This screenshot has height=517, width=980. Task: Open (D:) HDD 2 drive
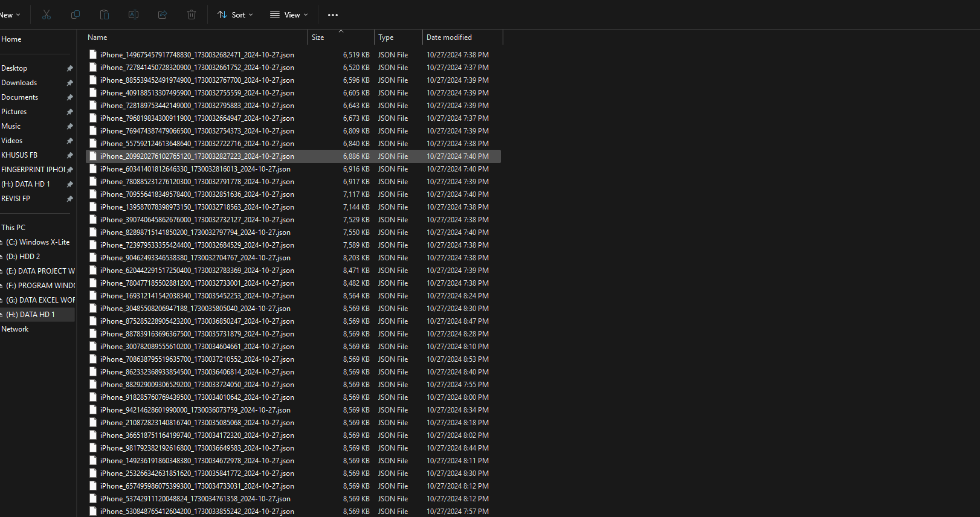23,257
